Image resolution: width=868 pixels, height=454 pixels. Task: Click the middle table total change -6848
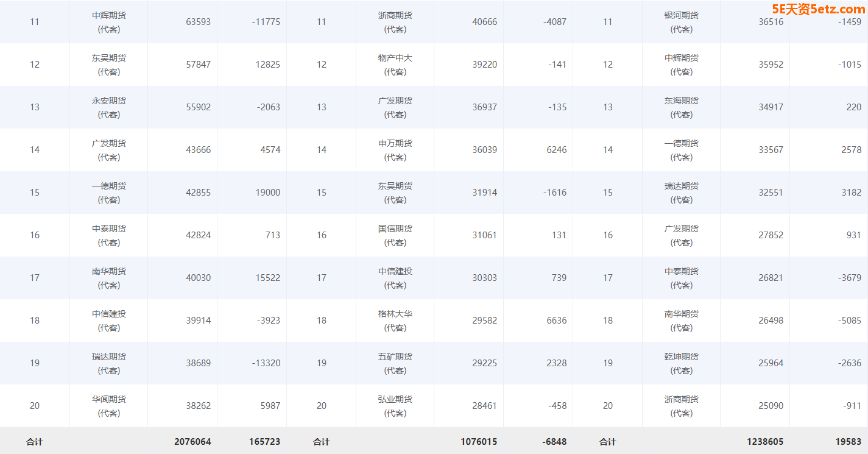(x=554, y=442)
